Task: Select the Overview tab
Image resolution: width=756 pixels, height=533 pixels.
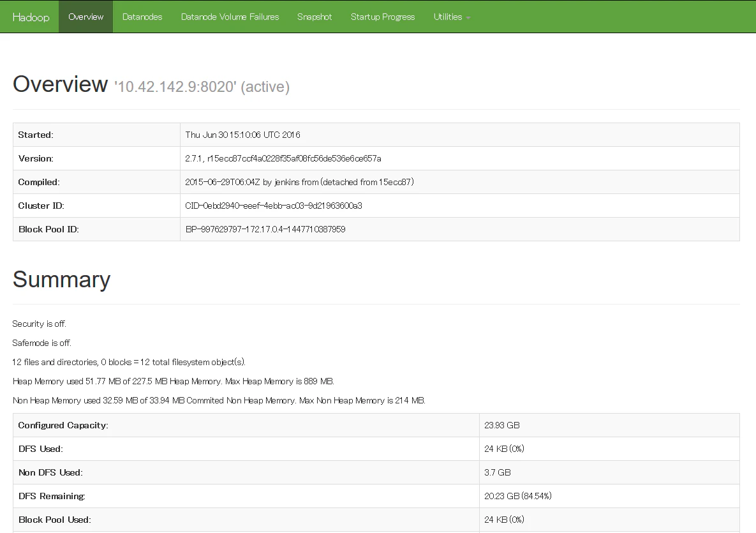Action: point(86,17)
